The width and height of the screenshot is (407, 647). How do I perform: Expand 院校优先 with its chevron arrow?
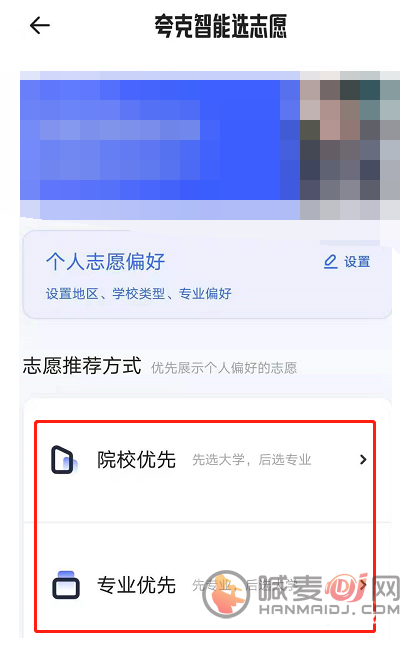[363, 459]
